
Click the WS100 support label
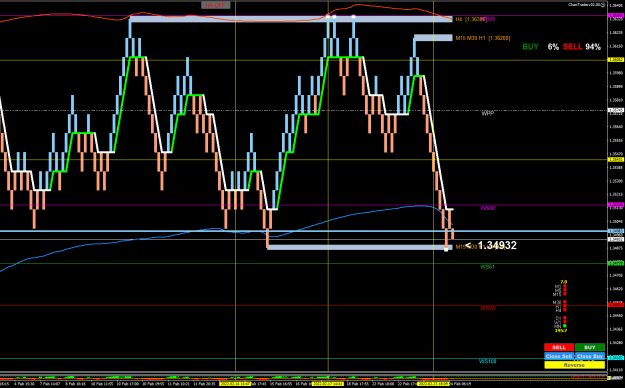click(x=487, y=361)
